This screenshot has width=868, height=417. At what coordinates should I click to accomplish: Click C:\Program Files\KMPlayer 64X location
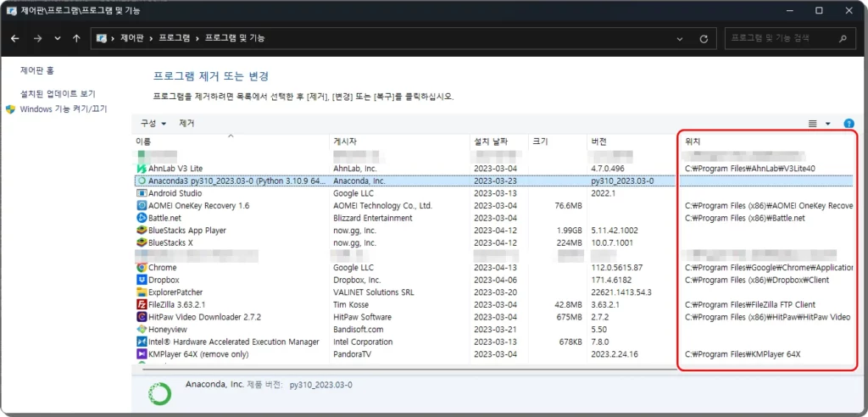point(743,354)
